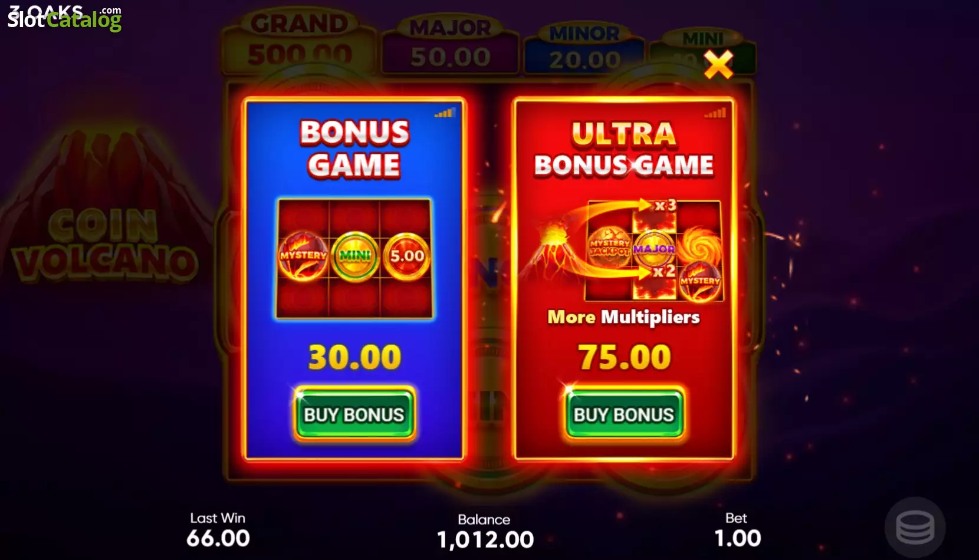
Task: Open the coin stack bet menu
Action: (x=915, y=527)
